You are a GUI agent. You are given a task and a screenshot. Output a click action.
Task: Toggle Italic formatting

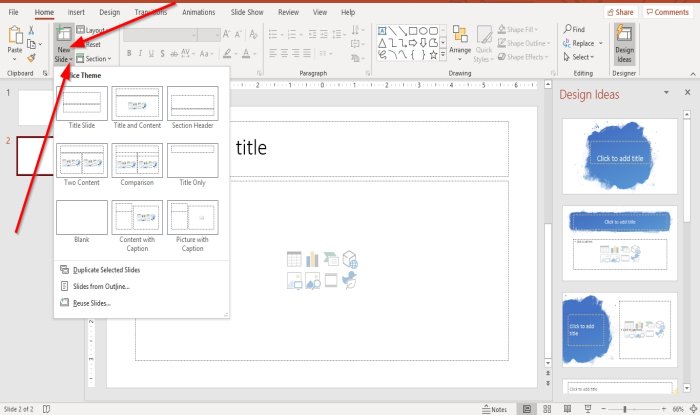(x=142, y=52)
